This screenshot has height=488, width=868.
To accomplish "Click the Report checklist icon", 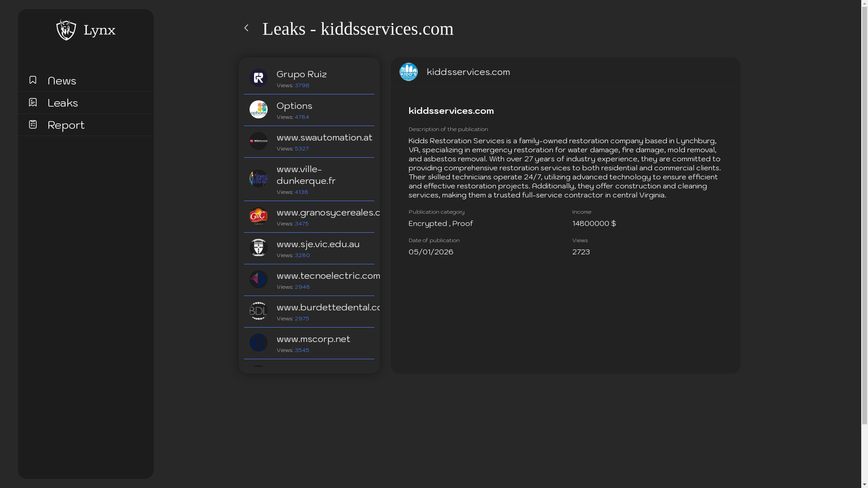I will pos(33,124).
